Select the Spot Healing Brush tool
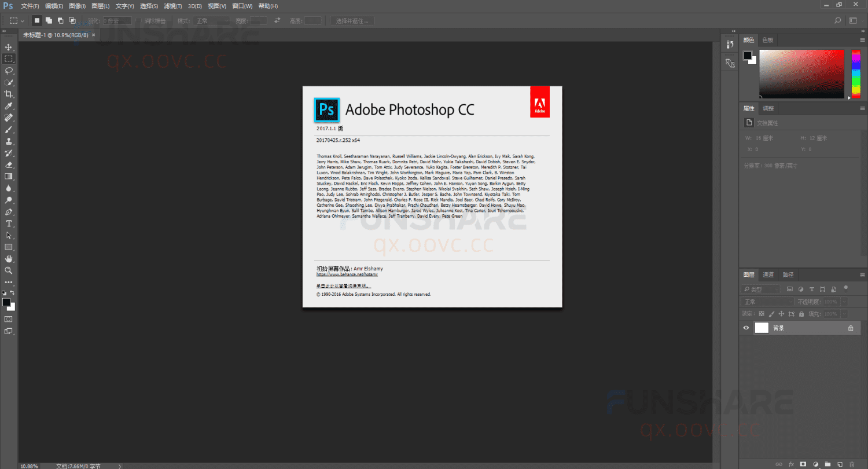 pyautogui.click(x=9, y=118)
